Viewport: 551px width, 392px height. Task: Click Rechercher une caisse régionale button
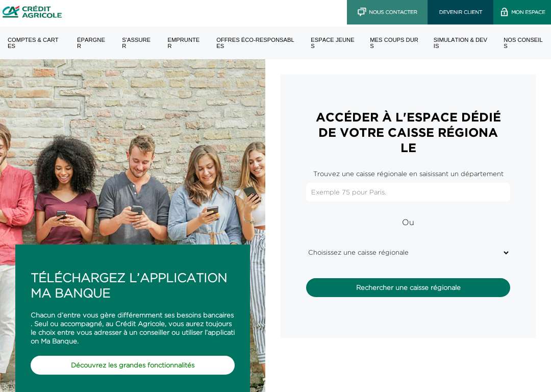tap(408, 287)
